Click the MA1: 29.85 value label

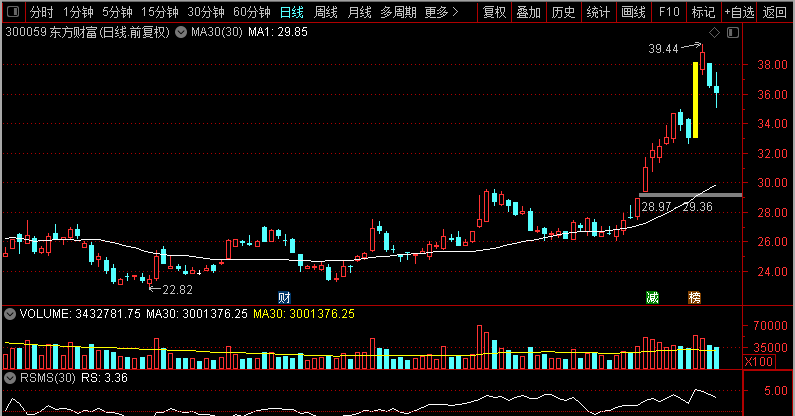click(278, 32)
